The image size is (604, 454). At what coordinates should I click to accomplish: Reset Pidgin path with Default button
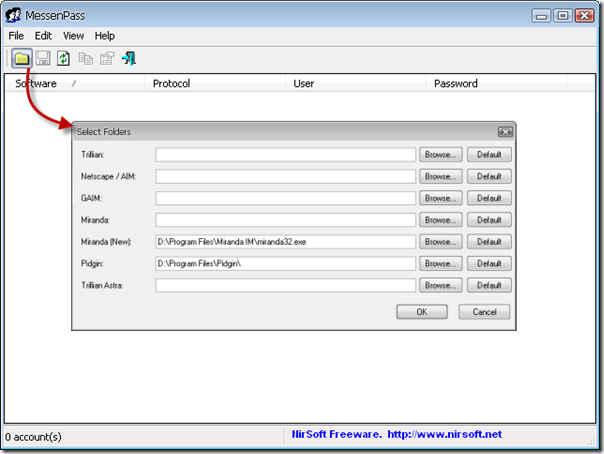coord(489,264)
